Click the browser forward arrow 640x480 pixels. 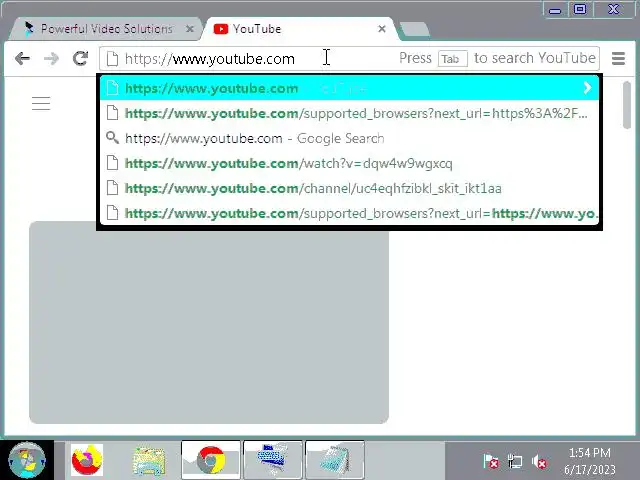51,59
